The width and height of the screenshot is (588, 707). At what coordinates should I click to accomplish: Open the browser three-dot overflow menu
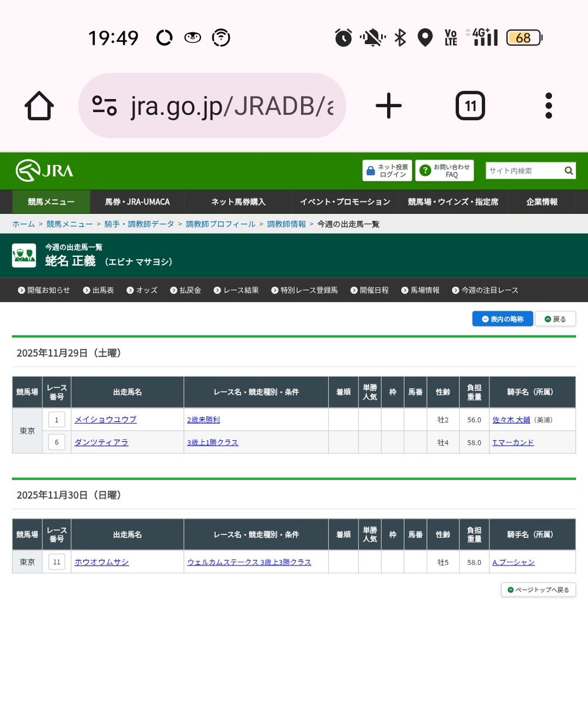point(549,105)
